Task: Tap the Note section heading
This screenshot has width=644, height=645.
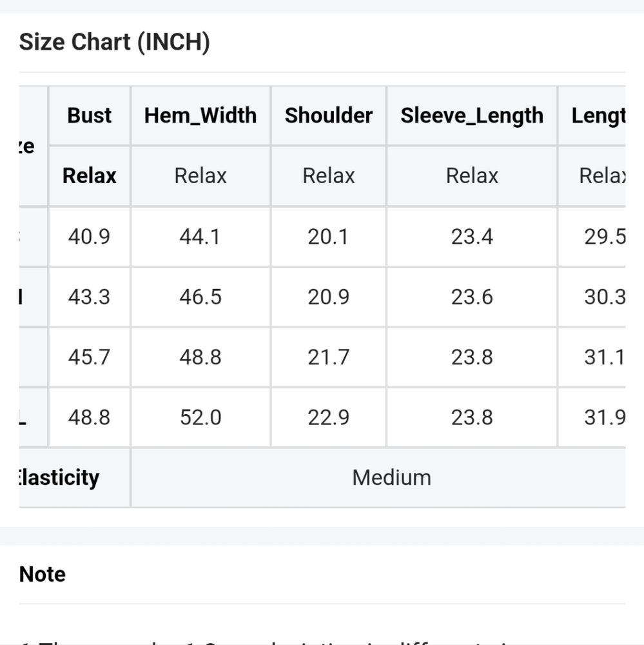Action: [x=43, y=574]
